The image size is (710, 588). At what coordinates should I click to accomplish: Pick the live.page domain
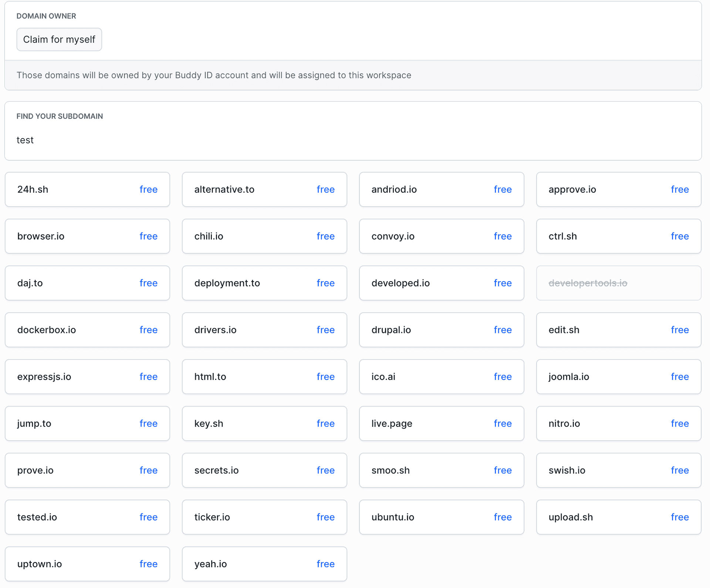tap(442, 424)
